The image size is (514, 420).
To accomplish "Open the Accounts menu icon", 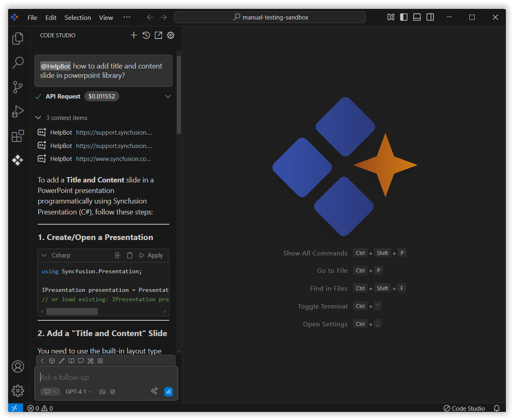I will (x=18, y=366).
